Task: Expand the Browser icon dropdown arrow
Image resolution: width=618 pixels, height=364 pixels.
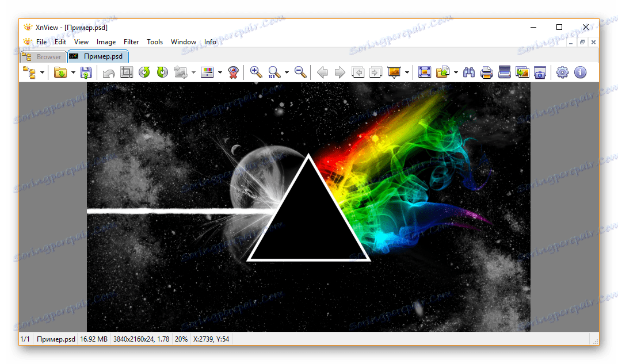Action: click(42, 72)
